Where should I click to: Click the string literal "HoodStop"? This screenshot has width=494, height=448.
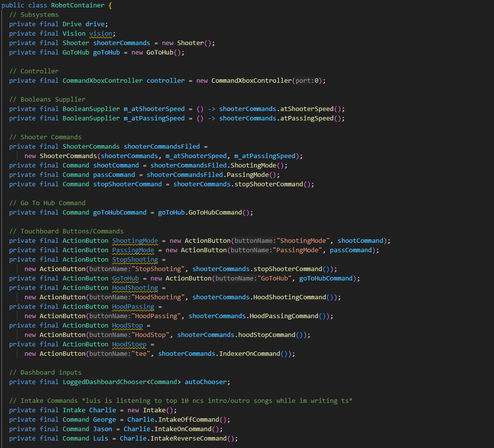[x=150, y=335]
